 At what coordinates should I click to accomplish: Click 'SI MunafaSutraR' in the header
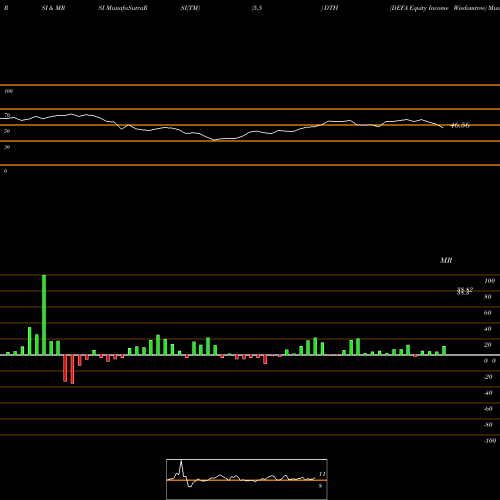(x=123, y=8)
